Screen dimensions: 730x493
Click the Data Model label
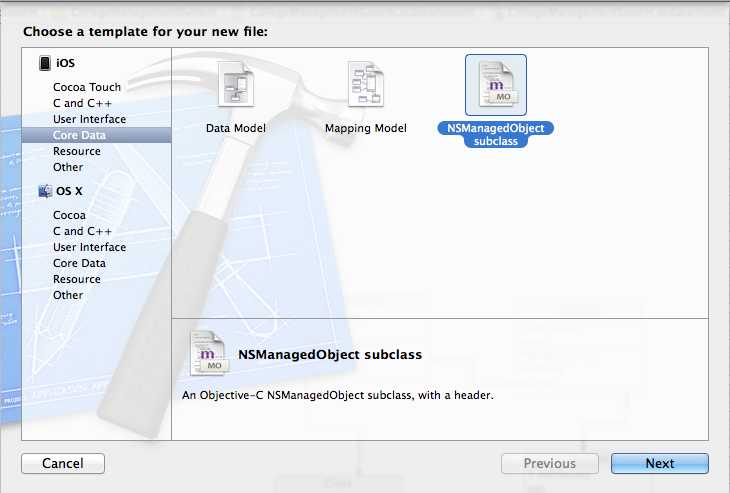[236, 128]
